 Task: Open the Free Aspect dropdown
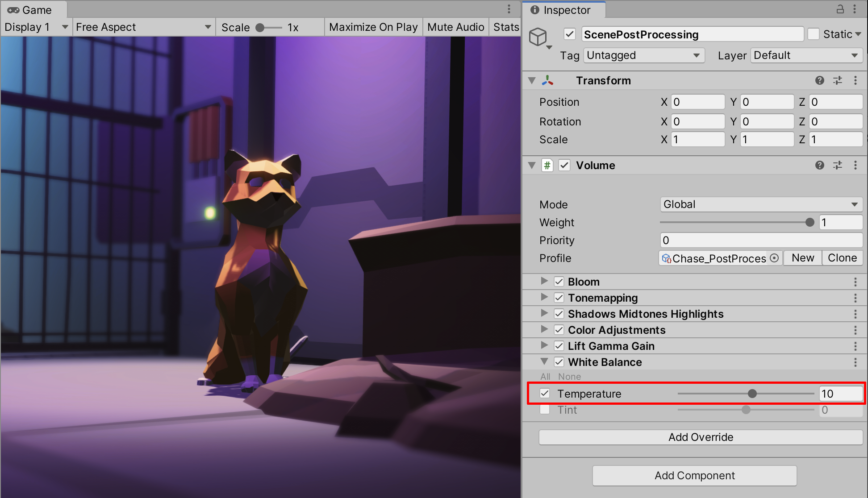point(143,27)
